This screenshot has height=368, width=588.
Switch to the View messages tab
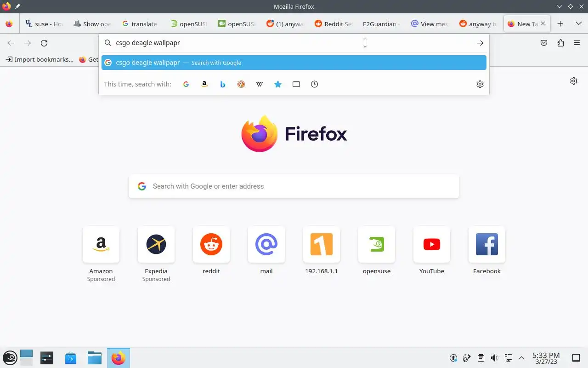point(429,24)
